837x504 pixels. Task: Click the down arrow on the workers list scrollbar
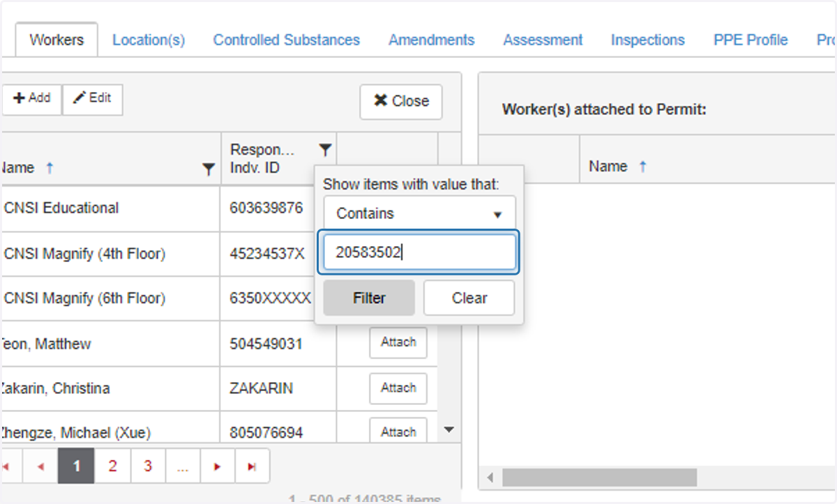[x=449, y=430]
